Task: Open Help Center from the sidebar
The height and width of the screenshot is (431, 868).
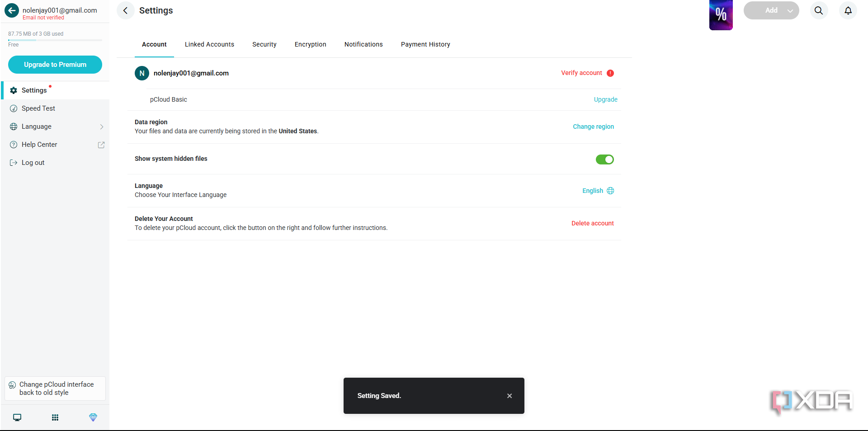Action: pyautogui.click(x=55, y=145)
